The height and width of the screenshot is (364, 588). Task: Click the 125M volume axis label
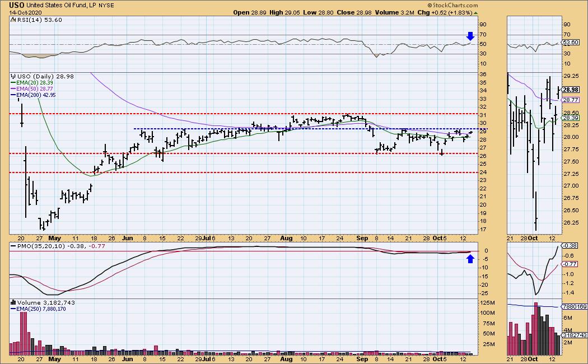487,303
